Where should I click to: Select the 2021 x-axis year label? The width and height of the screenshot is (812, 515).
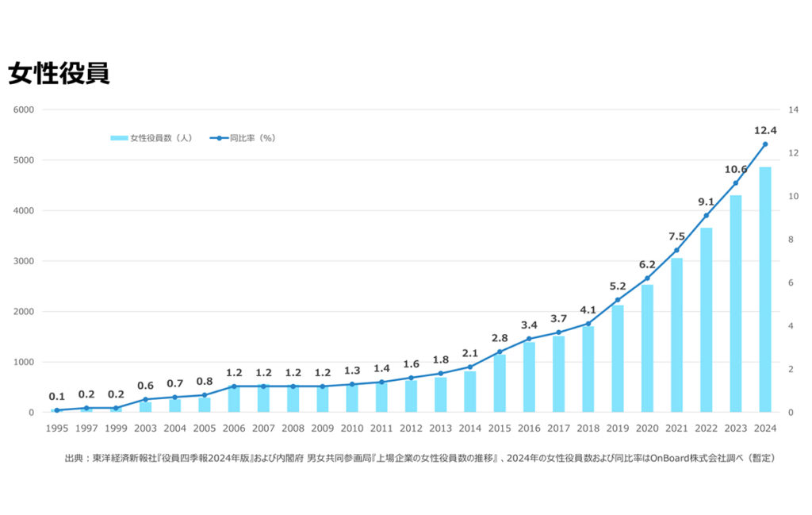pos(676,429)
